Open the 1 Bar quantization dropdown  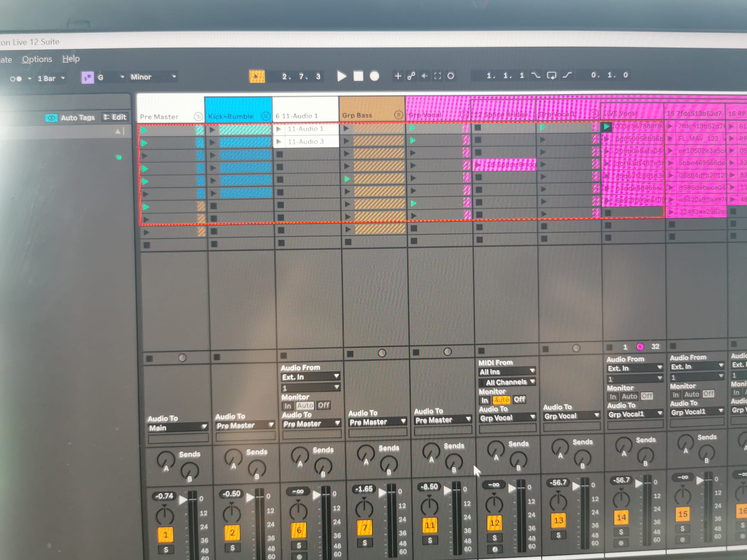pos(51,79)
